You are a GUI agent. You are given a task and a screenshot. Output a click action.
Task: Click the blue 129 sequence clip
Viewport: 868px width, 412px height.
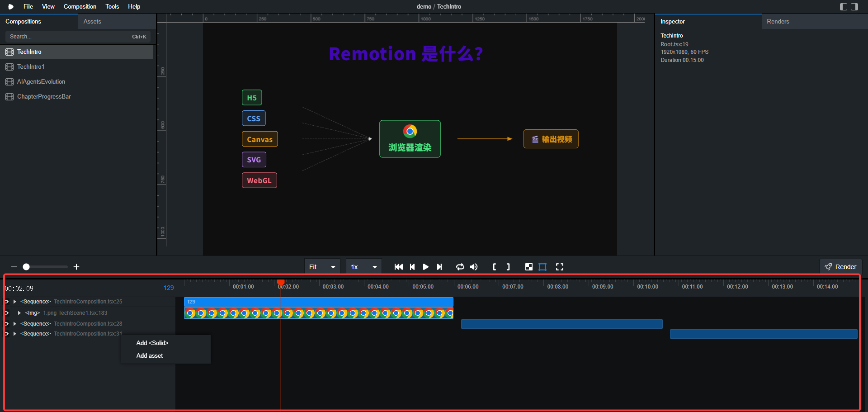pyautogui.click(x=319, y=302)
